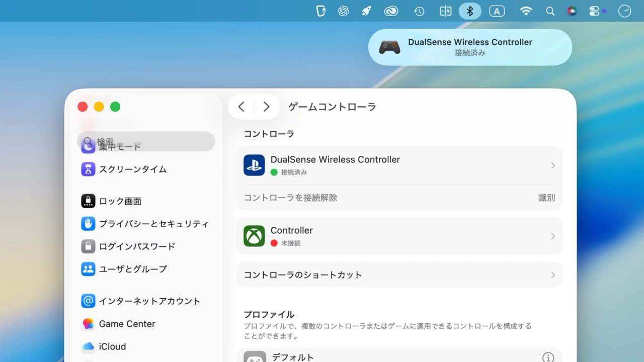This screenshot has width=644, height=362.
Task: Open the Wi-Fi menu bar icon
Action: point(526,11)
